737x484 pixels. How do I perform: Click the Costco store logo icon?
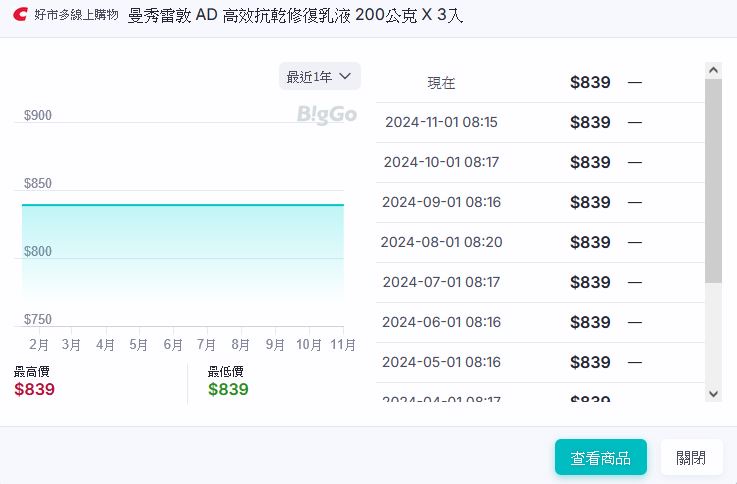click(x=21, y=17)
